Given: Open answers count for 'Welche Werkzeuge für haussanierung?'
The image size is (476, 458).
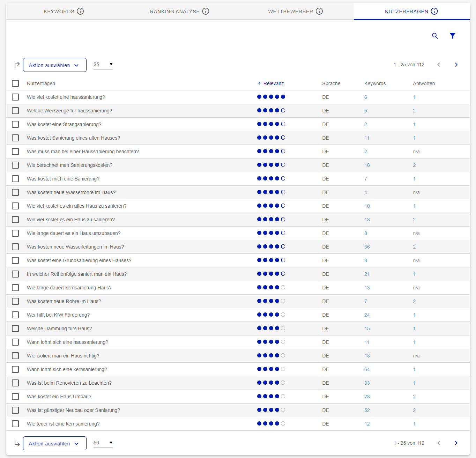Looking at the screenshot, I should point(414,111).
